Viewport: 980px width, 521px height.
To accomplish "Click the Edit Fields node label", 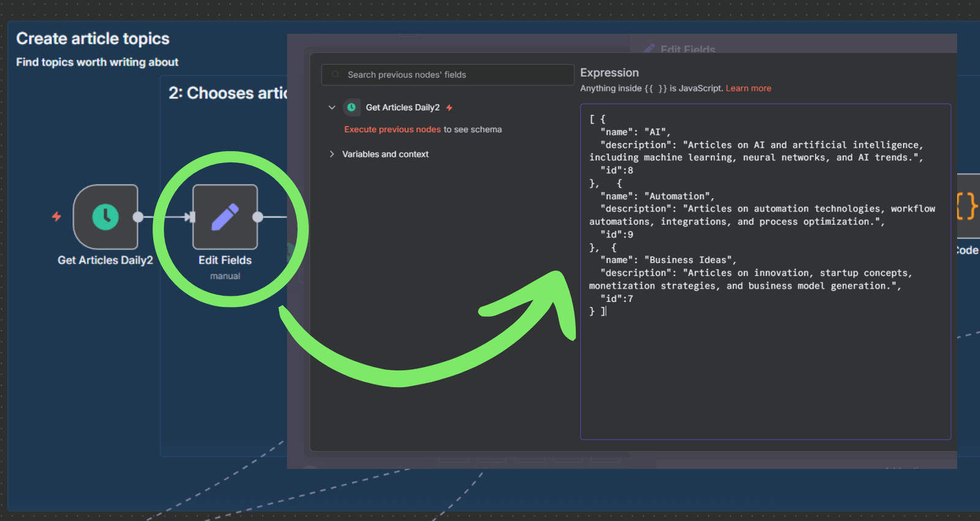I will pyautogui.click(x=225, y=260).
